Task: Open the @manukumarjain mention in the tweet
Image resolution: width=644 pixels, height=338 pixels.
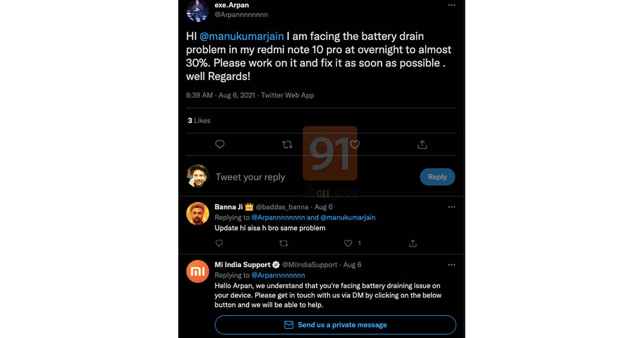Action: point(241,36)
